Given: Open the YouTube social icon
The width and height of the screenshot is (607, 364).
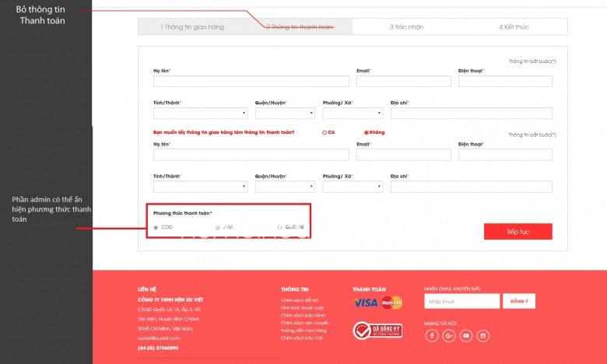Looking at the screenshot, I should click(466, 336).
